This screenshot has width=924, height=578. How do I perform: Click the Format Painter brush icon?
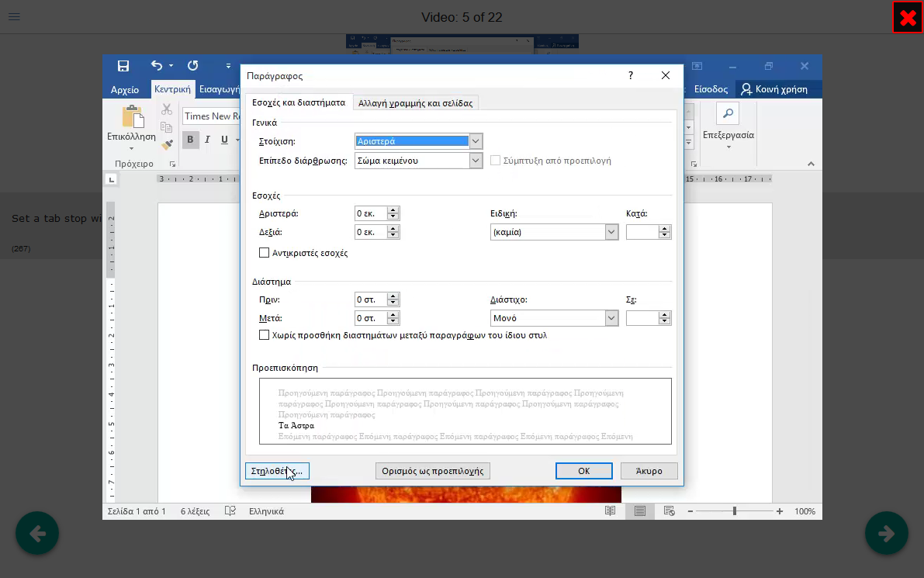(x=167, y=144)
